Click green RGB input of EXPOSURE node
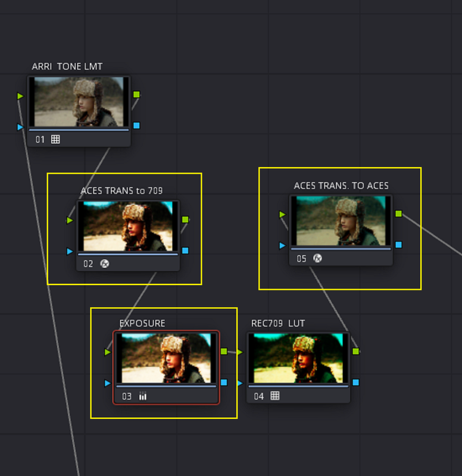Image resolution: width=462 pixels, height=476 pixels. 108,352
